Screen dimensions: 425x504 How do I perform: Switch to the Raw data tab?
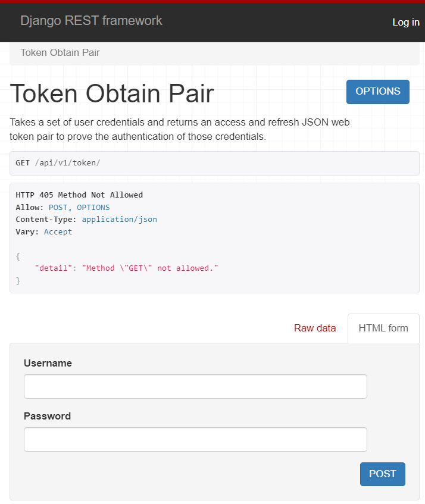point(315,328)
